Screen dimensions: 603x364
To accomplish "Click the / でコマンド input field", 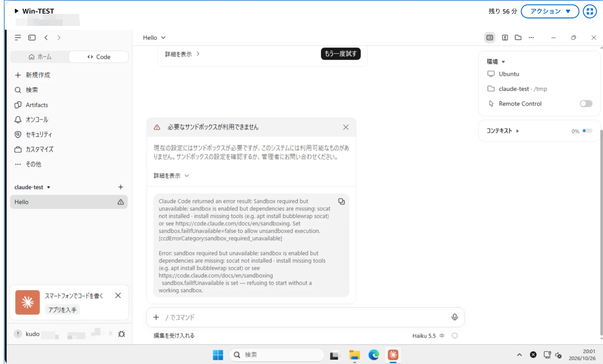I will coord(305,317).
